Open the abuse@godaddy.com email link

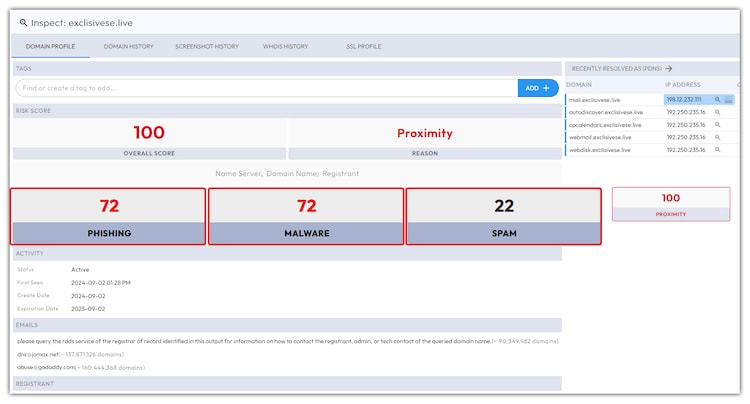(x=48, y=367)
